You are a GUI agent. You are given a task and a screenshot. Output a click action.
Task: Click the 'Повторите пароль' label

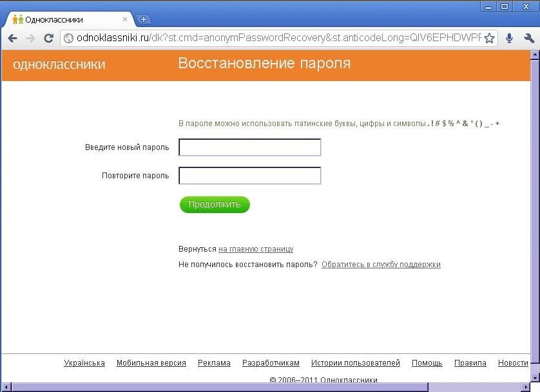coord(135,175)
